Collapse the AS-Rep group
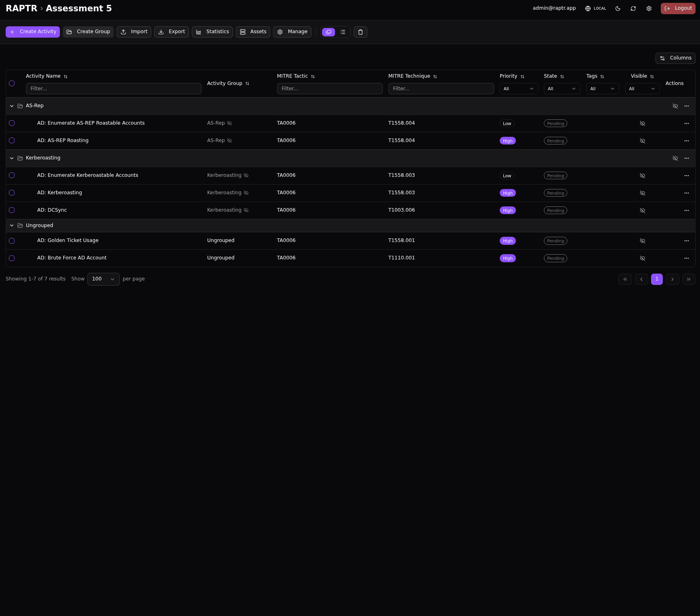Image resolution: width=700 pixels, height=616 pixels. click(12, 106)
